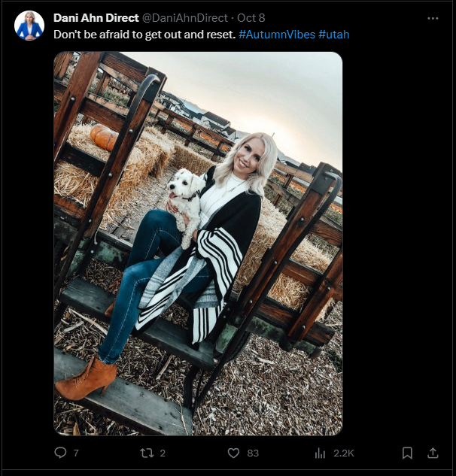The height and width of the screenshot is (476, 456).
Task: Click the white dog in the photo
Action: tap(185, 203)
